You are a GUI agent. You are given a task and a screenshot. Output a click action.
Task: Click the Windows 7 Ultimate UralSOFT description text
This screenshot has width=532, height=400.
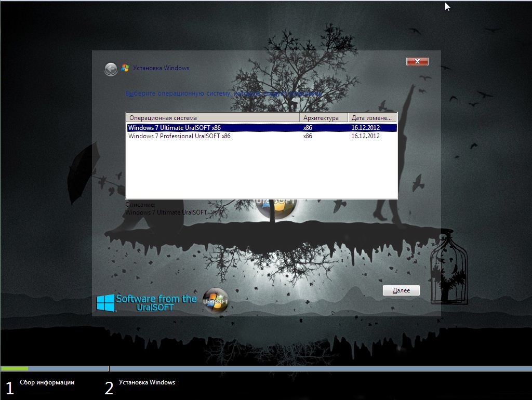pos(166,212)
